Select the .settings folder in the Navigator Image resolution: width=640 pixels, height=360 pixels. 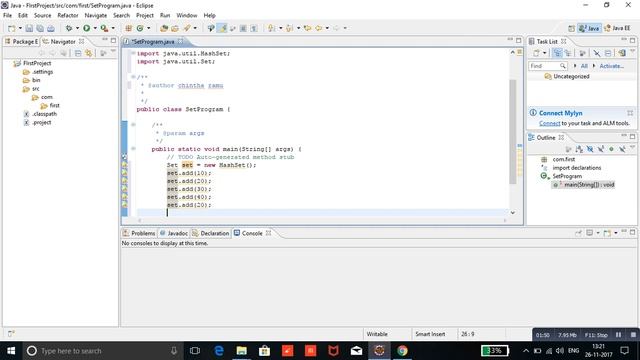click(x=38, y=72)
